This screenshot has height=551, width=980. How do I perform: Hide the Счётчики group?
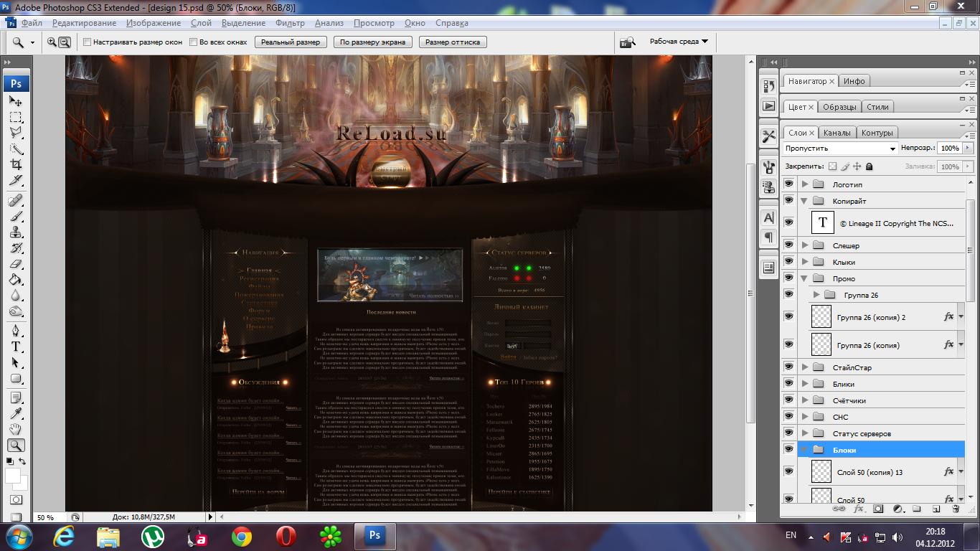pyautogui.click(x=789, y=400)
